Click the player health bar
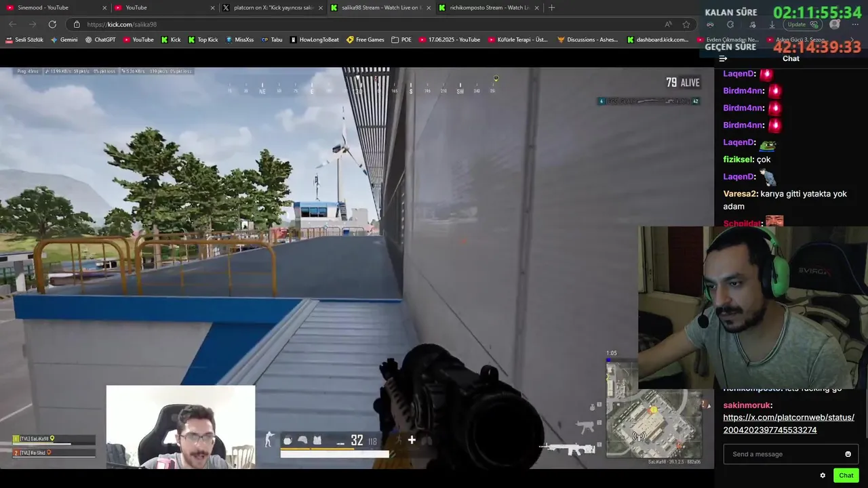The width and height of the screenshot is (868, 488). pos(335,454)
